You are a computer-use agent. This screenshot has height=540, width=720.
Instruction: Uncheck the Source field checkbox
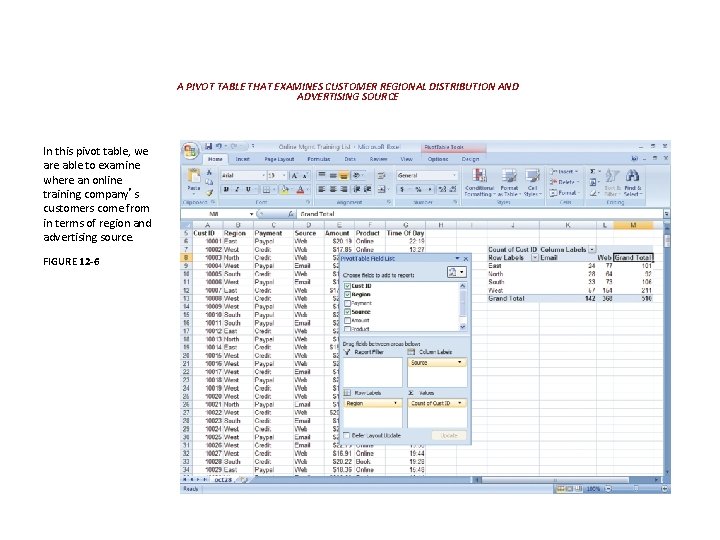tap(348, 312)
